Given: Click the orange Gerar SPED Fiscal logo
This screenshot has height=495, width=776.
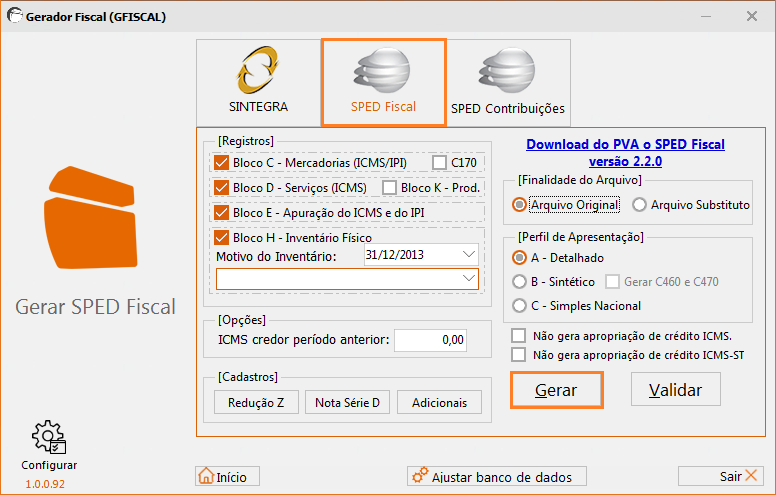Looking at the screenshot, I should pyautogui.click(x=91, y=217).
